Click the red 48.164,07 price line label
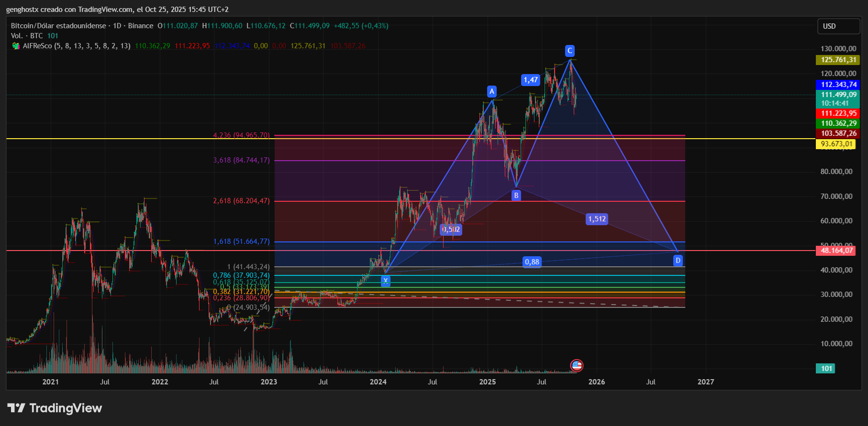This screenshot has height=426, width=868. tap(836, 251)
